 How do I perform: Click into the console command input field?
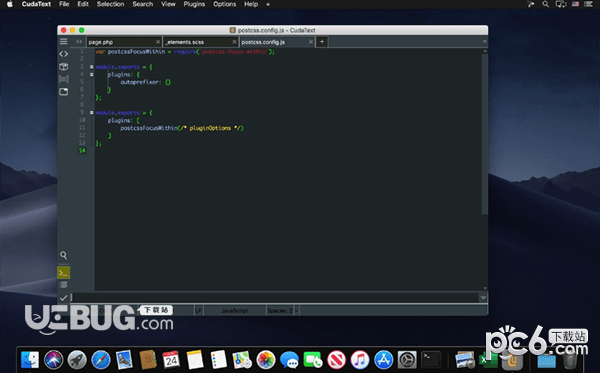click(x=274, y=298)
